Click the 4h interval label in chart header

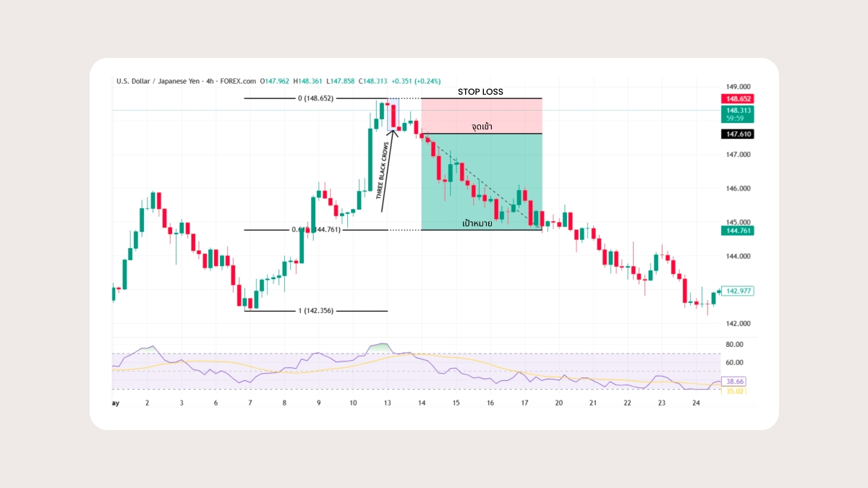click(x=210, y=82)
